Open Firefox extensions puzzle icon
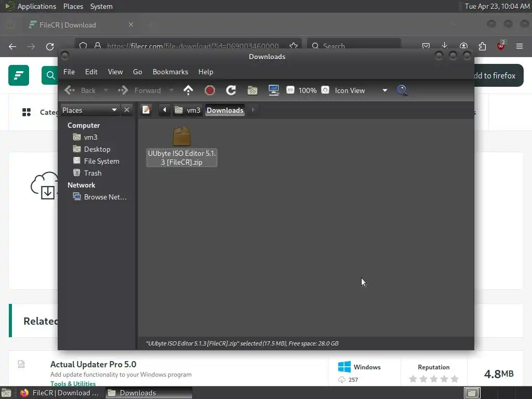 482,46
